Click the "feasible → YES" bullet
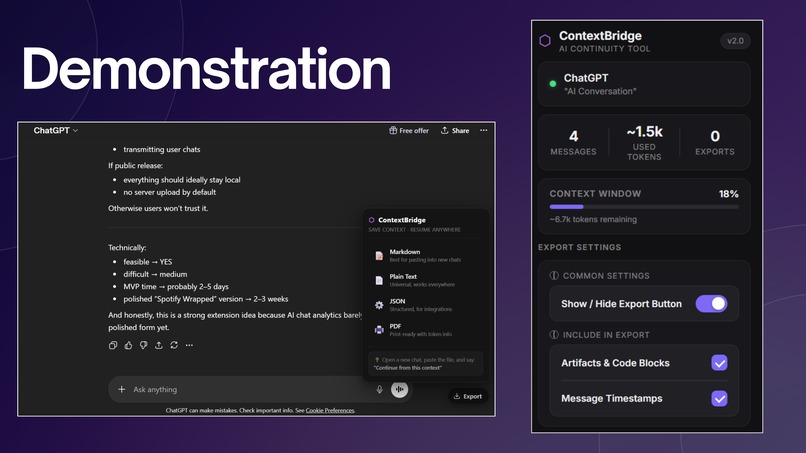Screen dimensions: 806x453 tap(148, 262)
